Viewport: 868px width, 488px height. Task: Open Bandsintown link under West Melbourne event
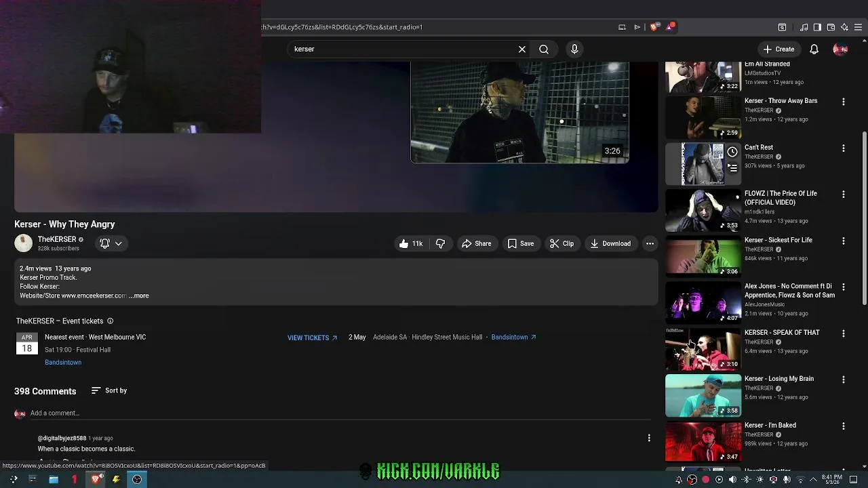pos(63,363)
